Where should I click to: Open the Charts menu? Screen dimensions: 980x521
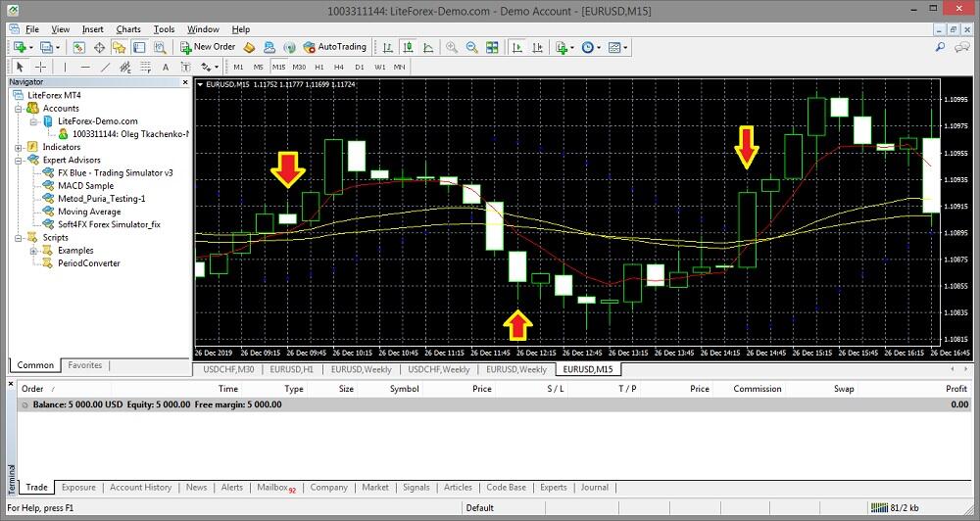pos(128,29)
